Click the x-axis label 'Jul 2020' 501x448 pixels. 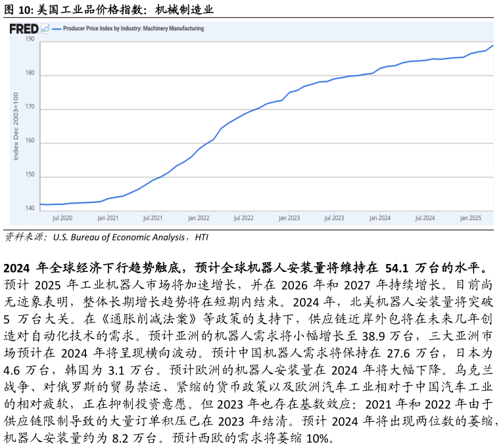click(62, 218)
